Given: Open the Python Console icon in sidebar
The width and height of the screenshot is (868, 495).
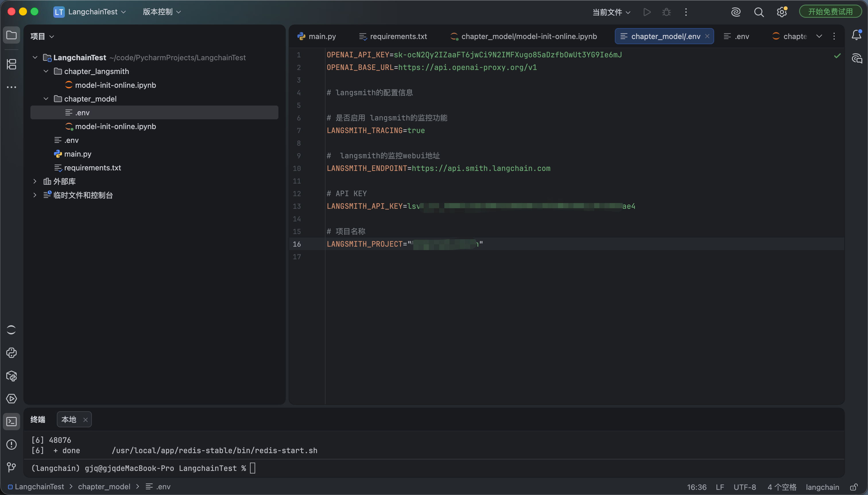Looking at the screenshot, I should [11, 352].
